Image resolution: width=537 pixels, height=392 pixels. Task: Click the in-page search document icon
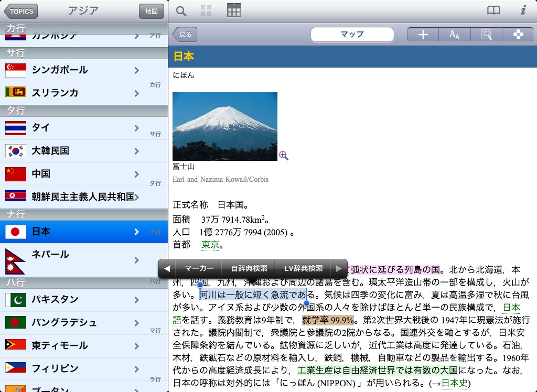(486, 35)
